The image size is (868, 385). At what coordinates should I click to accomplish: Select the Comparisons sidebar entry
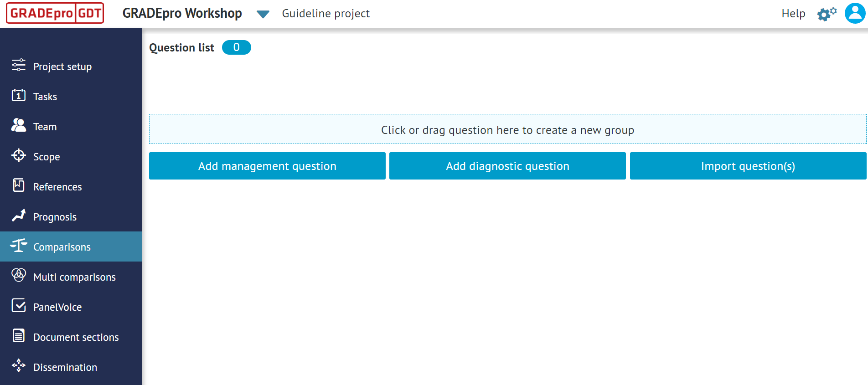coord(62,246)
